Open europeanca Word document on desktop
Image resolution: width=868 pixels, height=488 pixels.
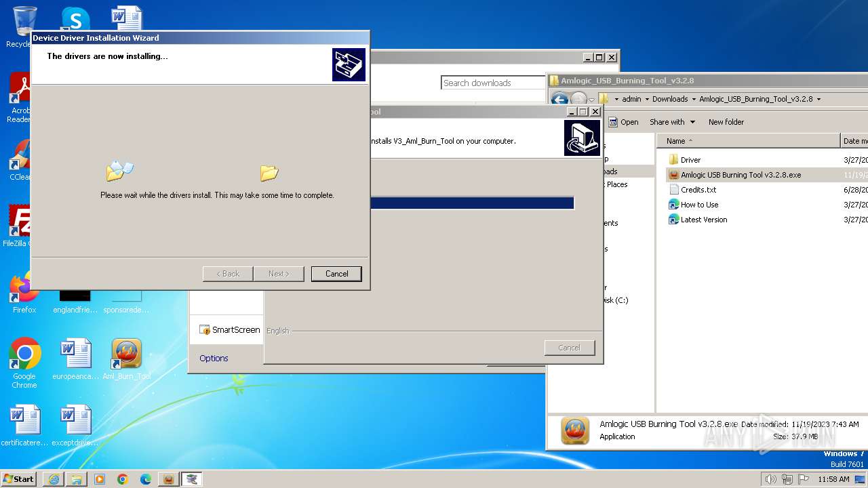click(x=75, y=359)
